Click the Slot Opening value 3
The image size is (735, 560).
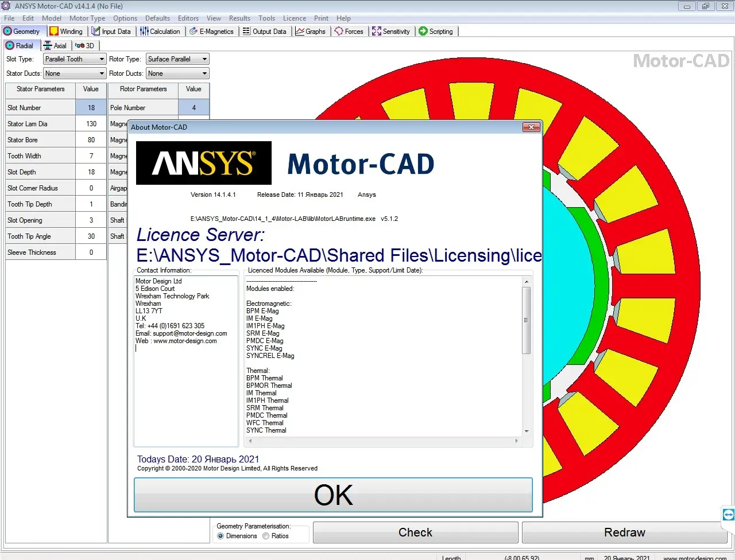click(x=91, y=220)
